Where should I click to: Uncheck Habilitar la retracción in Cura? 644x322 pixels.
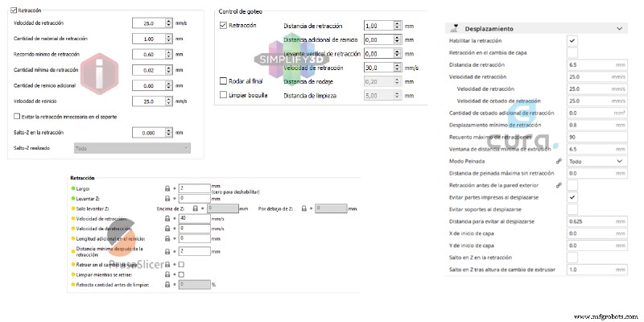click(572, 41)
